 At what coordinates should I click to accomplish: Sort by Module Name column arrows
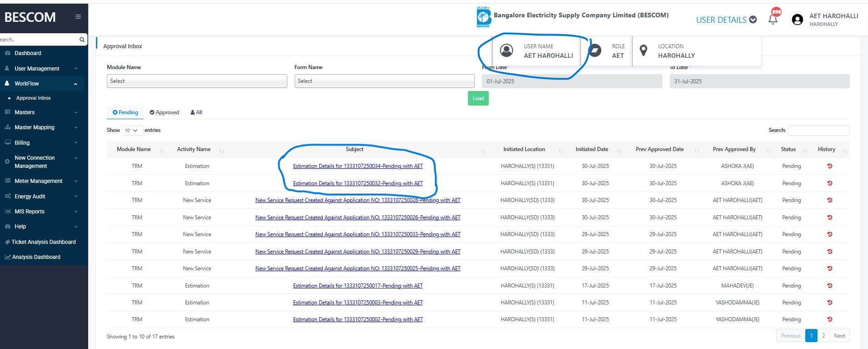click(x=162, y=150)
